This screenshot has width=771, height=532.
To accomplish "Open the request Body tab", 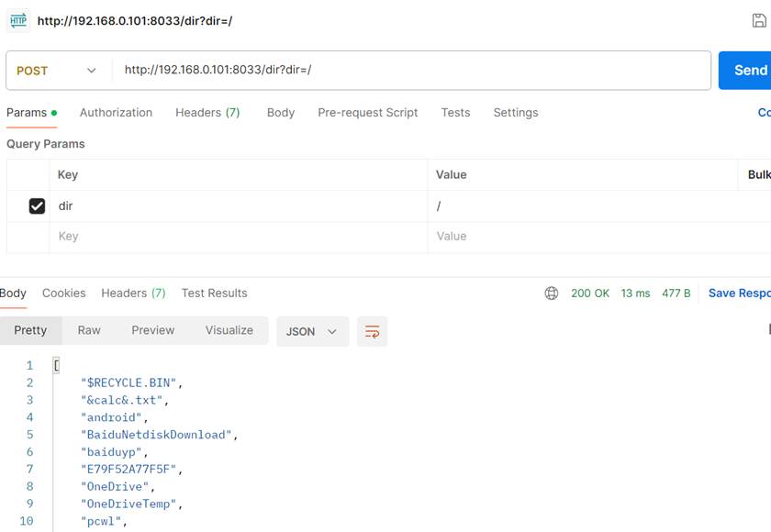I will 281,113.
